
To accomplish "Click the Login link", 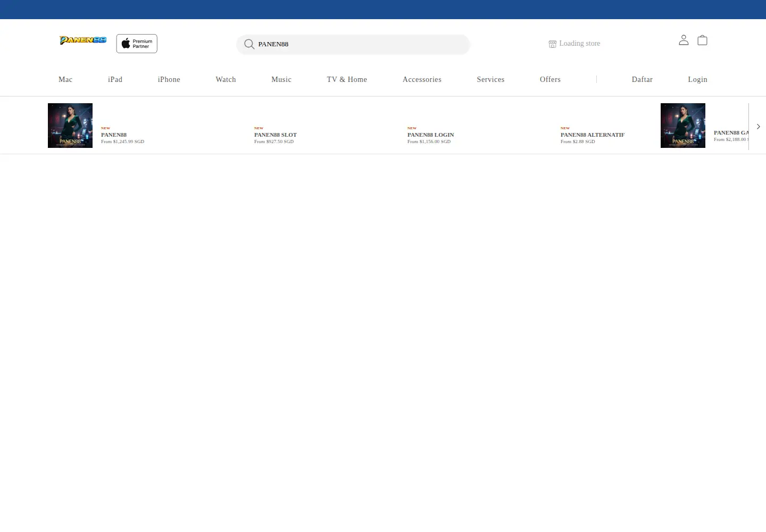I will (x=697, y=79).
